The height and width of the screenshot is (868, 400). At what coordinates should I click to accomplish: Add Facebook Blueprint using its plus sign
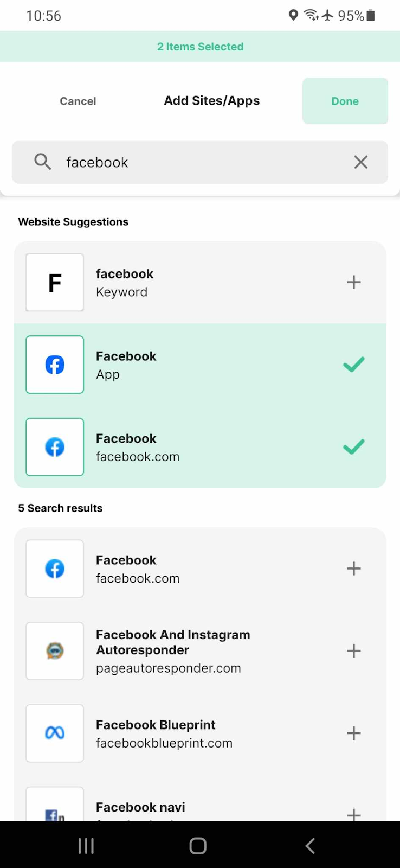coord(353,733)
